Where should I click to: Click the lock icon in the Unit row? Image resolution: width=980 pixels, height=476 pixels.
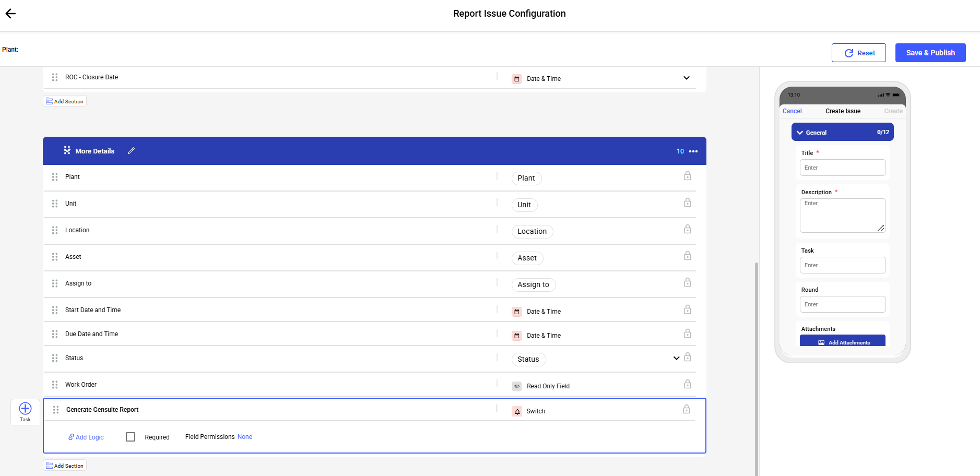point(688,203)
